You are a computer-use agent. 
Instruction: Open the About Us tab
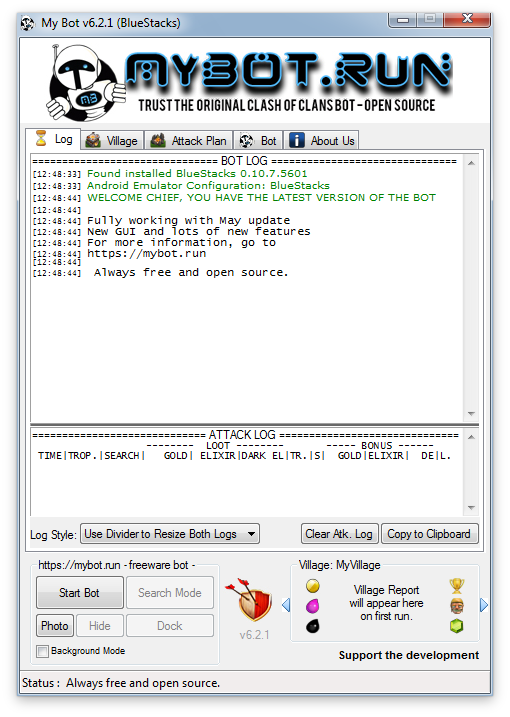[322, 141]
